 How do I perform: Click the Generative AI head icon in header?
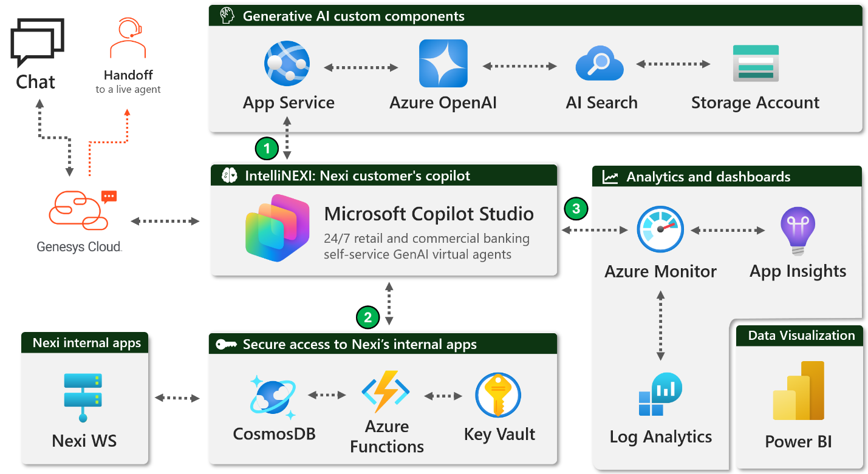(227, 16)
